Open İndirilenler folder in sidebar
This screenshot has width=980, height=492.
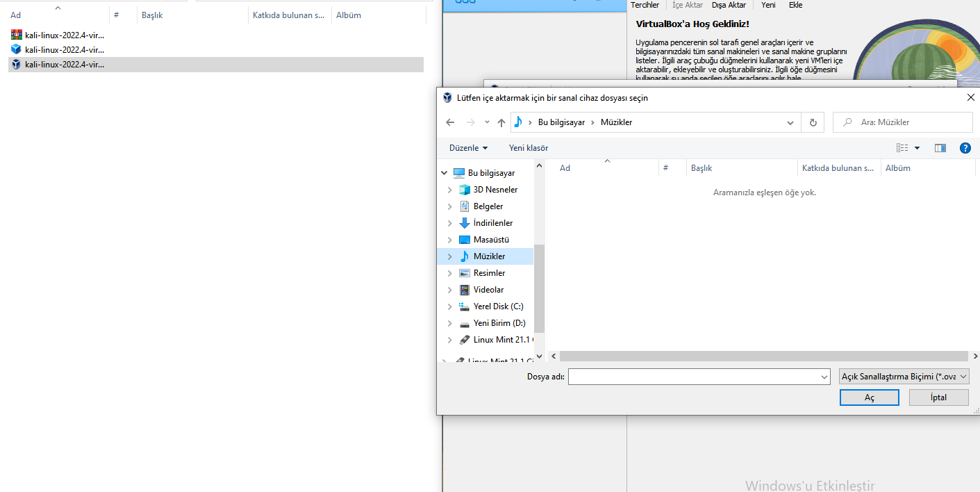tap(493, 223)
